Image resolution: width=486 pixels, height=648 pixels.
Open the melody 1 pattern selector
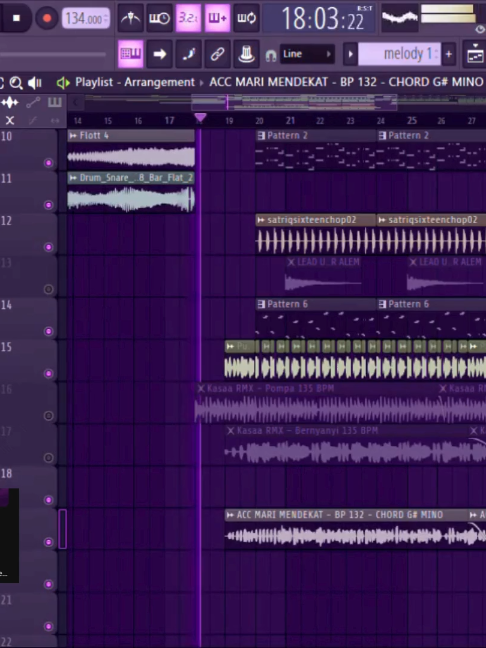pos(399,54)
